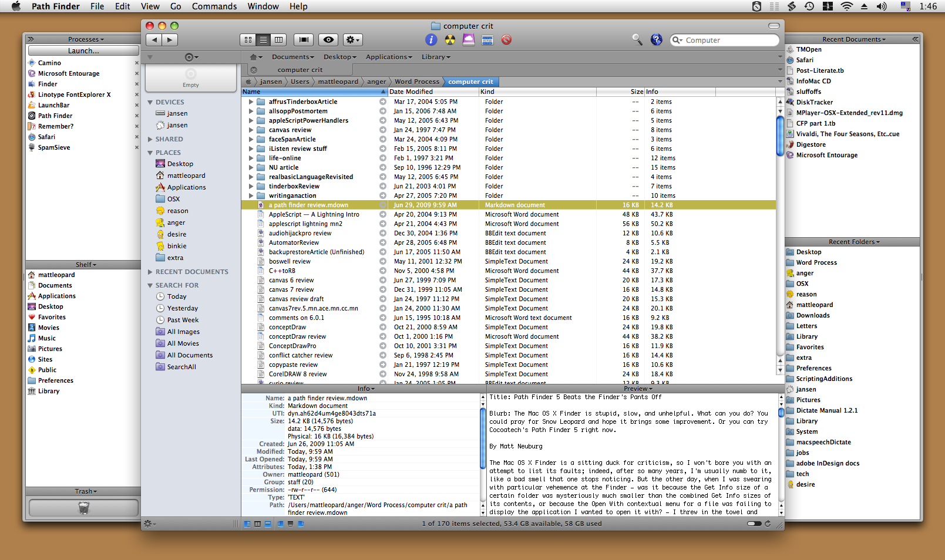945x560 pixels.
Task: Click the file list vertical scrollbar thumb
Action: [780, 136]
